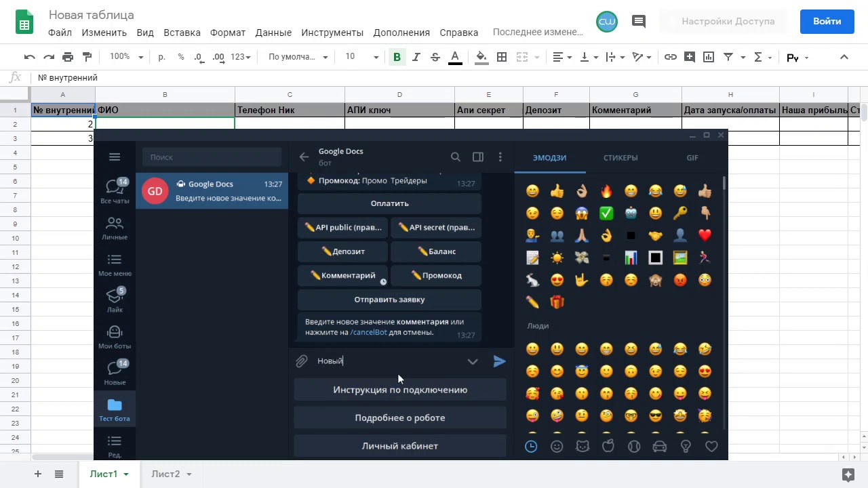Switch to the GIF tab
This screenshot has width=868, height=488.
click(692, 158)
